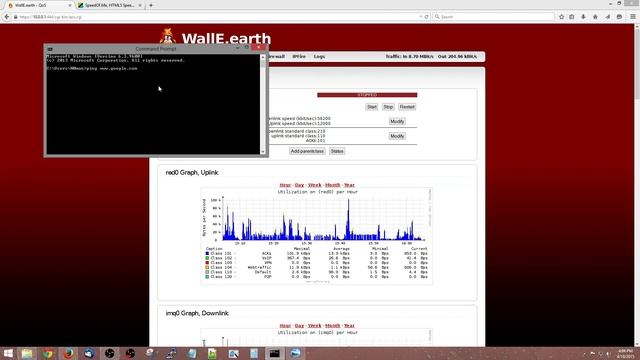The height and width of the screenshot is (360, 640).
Task: Select Hour link for red0 Uplink graph
Action: click(x=285, y=185)
